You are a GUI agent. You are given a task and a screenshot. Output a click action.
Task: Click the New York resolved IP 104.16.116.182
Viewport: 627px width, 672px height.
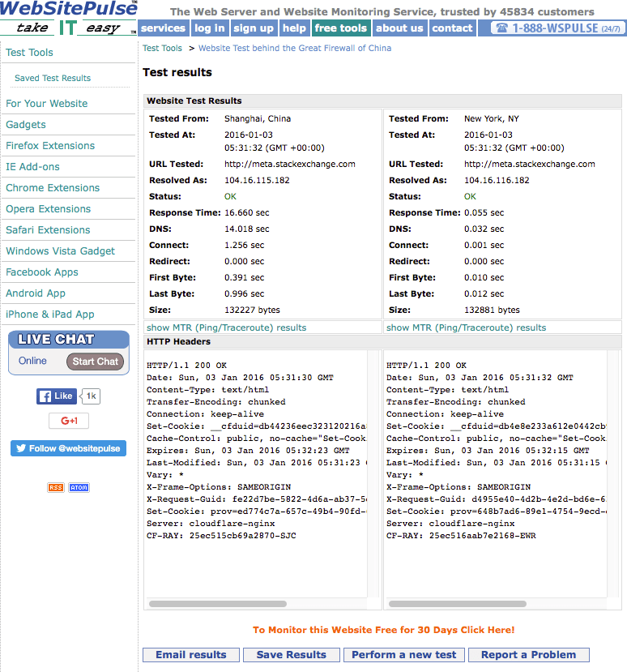(x=497, y=181)
